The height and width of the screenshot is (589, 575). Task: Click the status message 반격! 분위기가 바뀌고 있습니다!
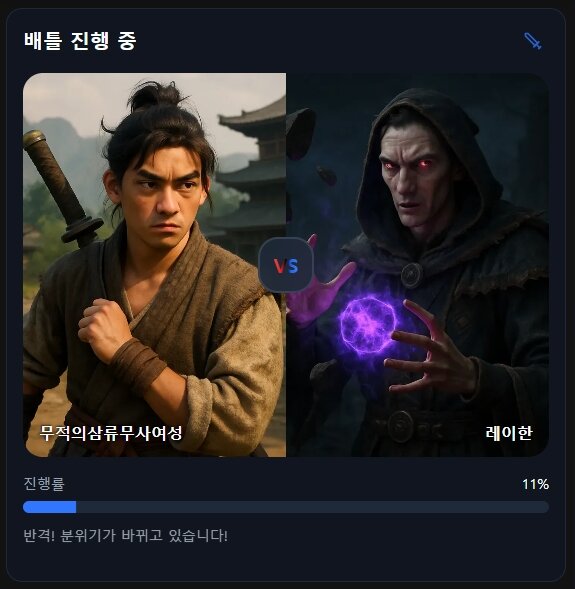click(125, 535)
